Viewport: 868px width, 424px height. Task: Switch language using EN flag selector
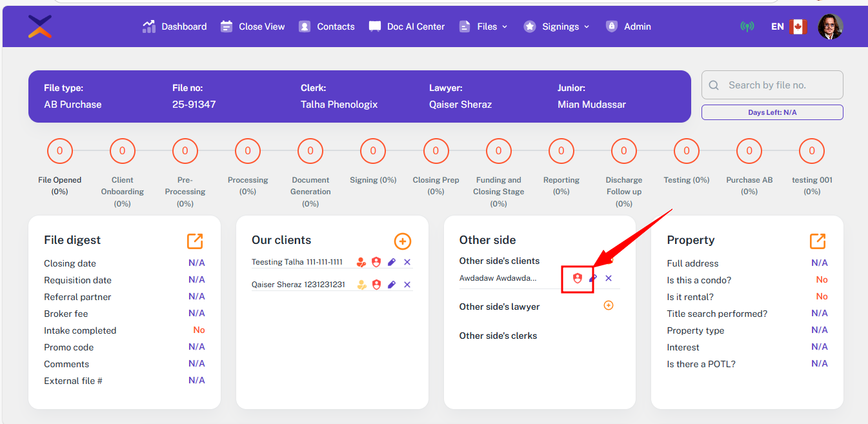[789, 26]
